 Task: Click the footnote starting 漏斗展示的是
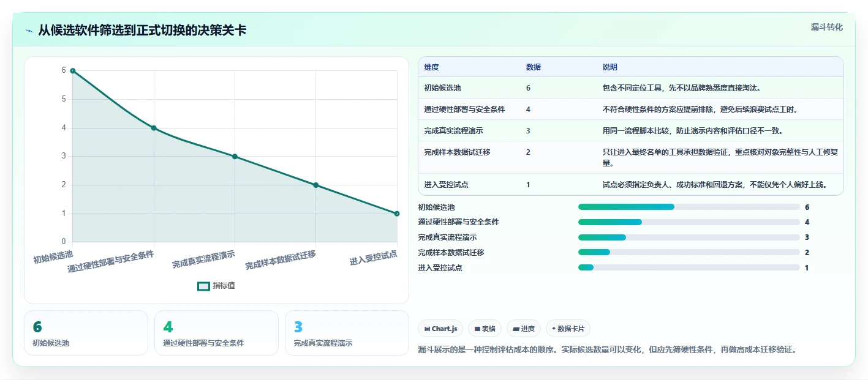tap(607, 350)
